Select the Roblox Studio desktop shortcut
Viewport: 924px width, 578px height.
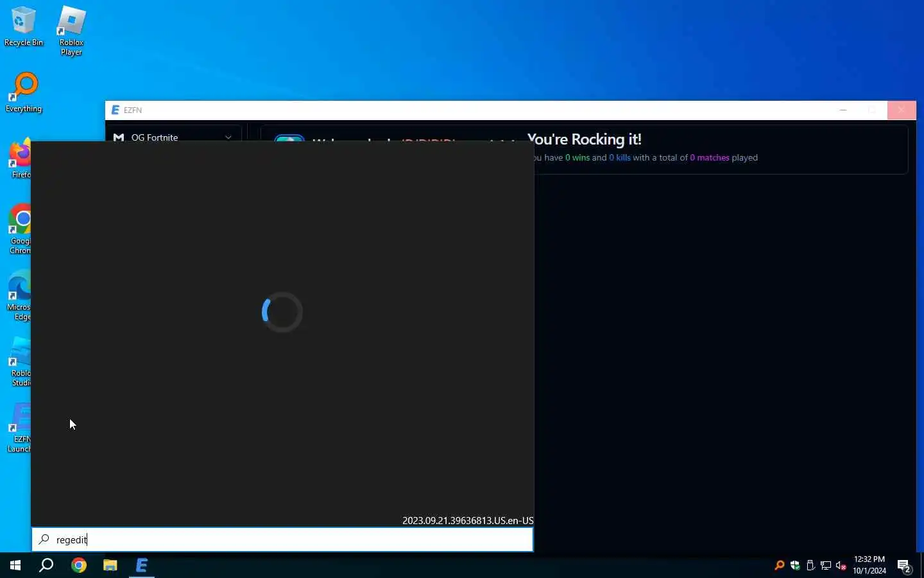[x=20, y=362]
